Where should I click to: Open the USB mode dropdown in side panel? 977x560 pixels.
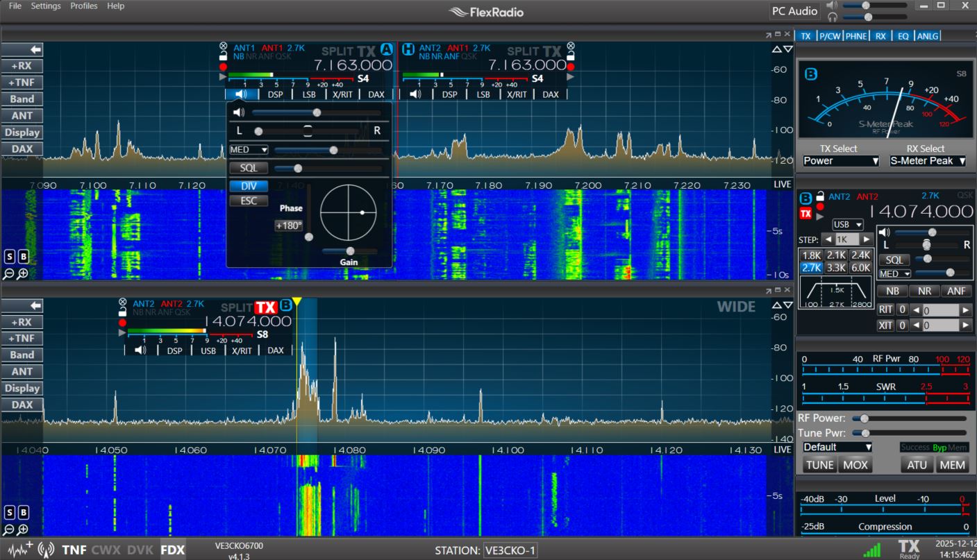coord(848,225)
